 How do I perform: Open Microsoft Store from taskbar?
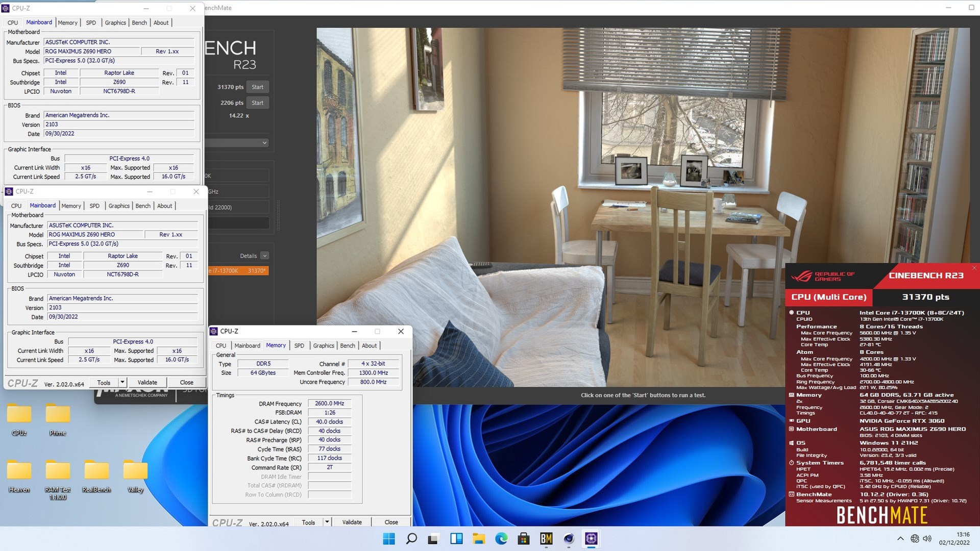[524, 538]
